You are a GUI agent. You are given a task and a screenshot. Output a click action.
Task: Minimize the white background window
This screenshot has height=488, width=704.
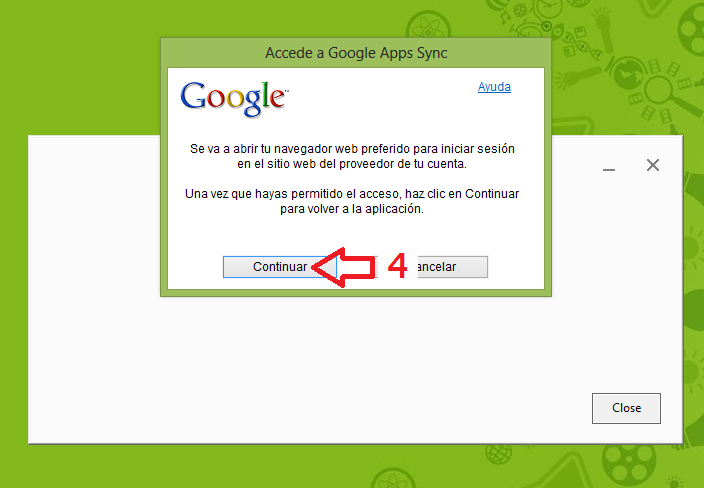click(609, 169)
